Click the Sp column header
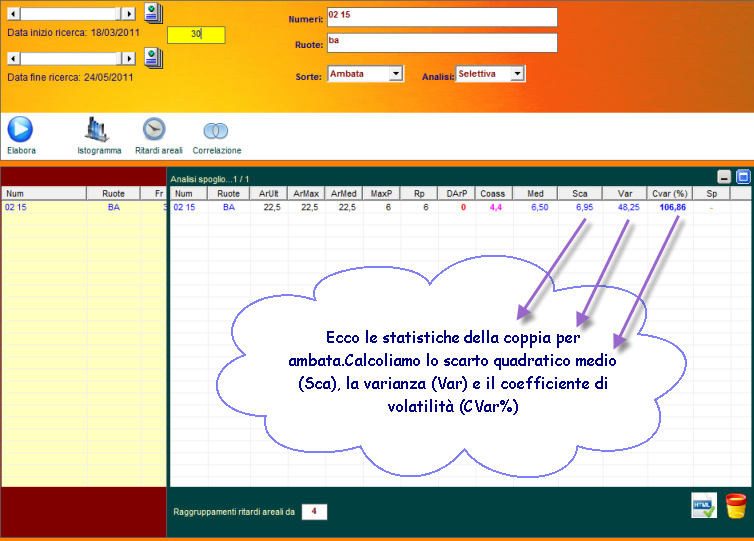The height and width of the screenshot is (541, 754). (712, 193)
